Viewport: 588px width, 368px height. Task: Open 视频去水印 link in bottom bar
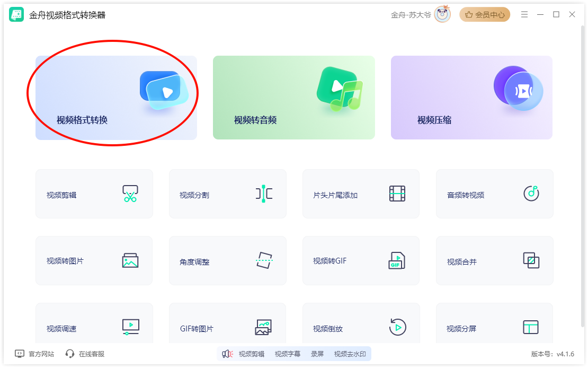(350, 354)
